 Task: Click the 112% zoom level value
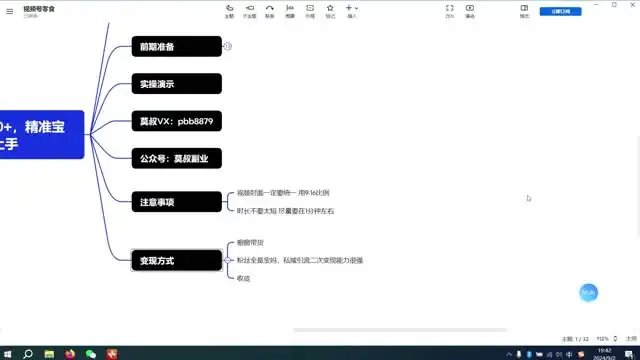click(x=602, y=339)
